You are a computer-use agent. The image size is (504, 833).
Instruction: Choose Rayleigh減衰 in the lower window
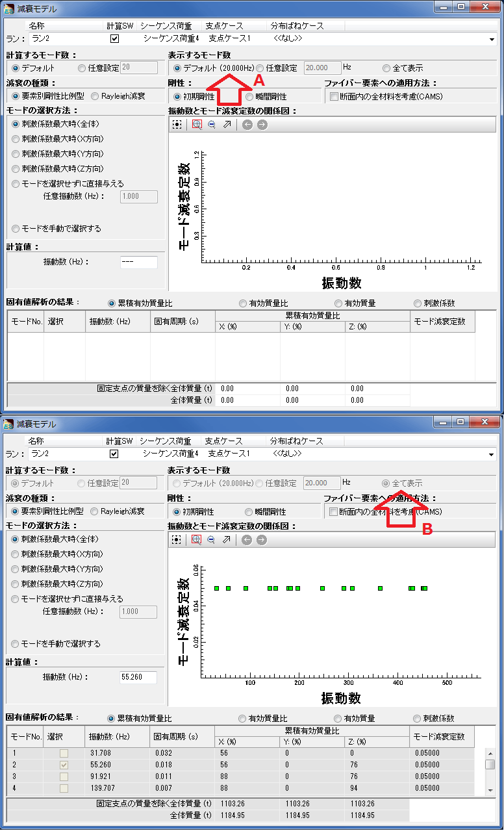click(x=95, y=511)
